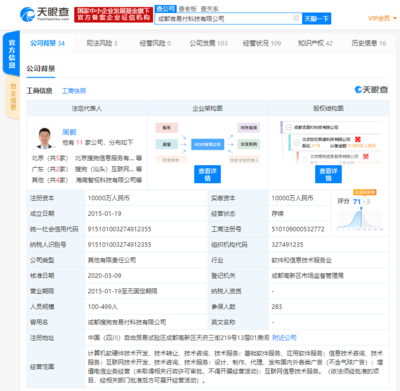Select the 查公司 search mode tab

click(x=166, y=9)
